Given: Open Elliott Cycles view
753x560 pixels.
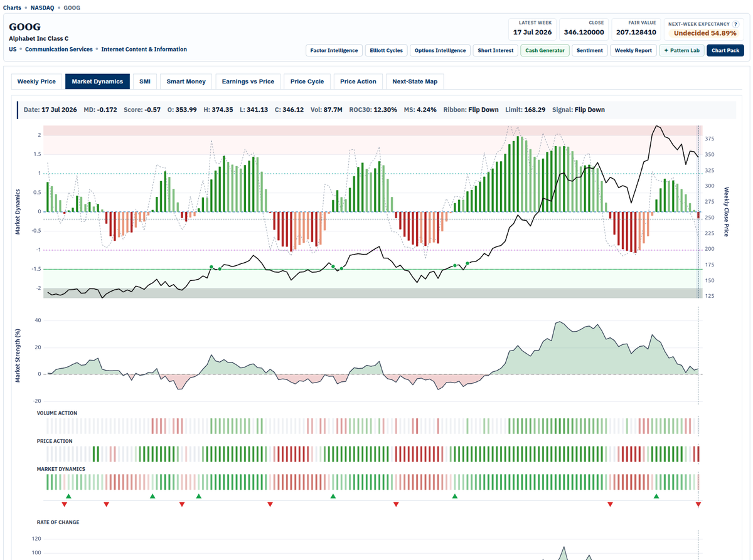Looking at the screenshot, I should click(386, 50).
